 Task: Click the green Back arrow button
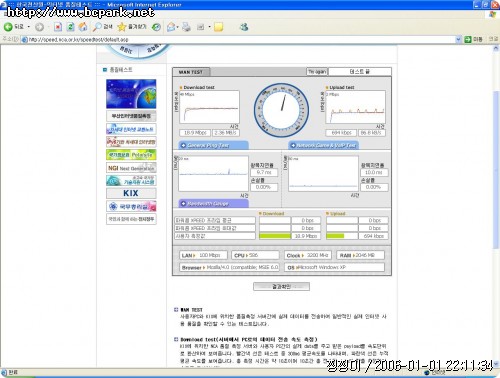[8, 27]
